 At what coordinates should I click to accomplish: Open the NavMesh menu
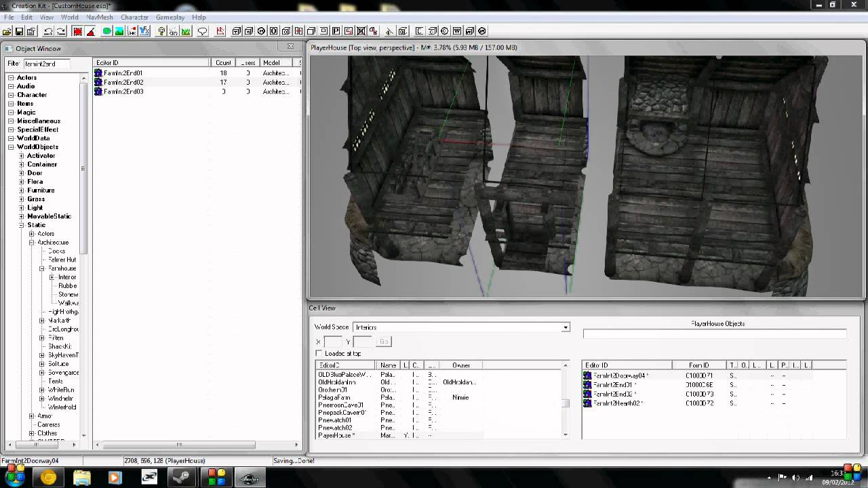pos(100,17)
